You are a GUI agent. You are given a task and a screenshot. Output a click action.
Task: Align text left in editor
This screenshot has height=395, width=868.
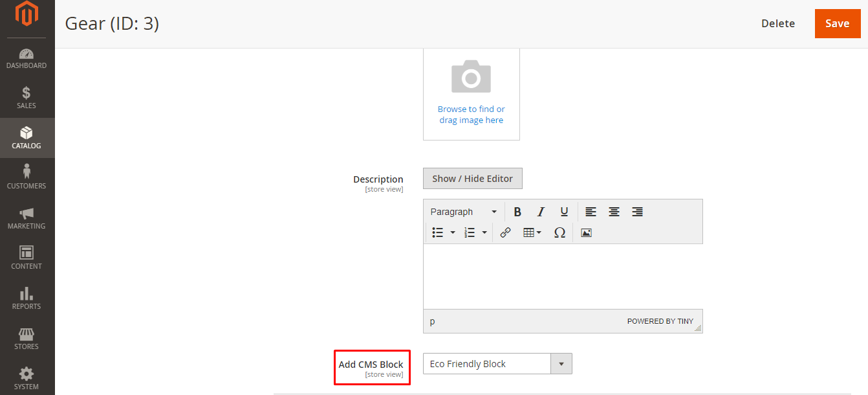tap(591, 212)
